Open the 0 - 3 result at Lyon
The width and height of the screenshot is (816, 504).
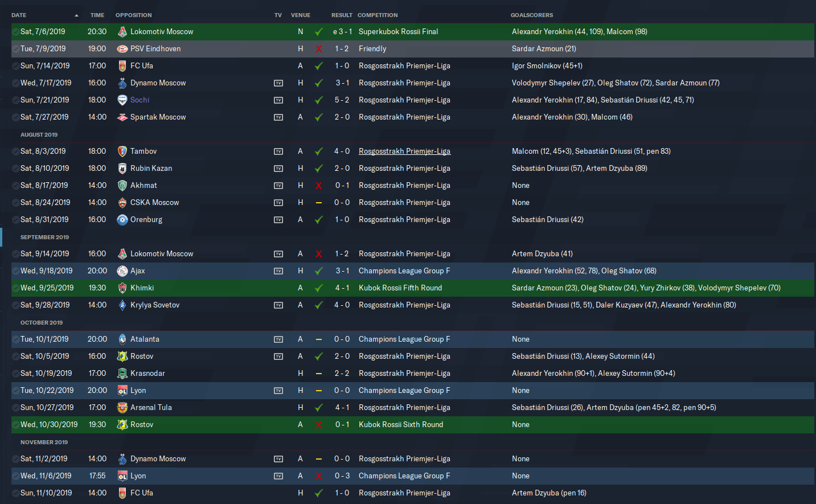[342, 476]
